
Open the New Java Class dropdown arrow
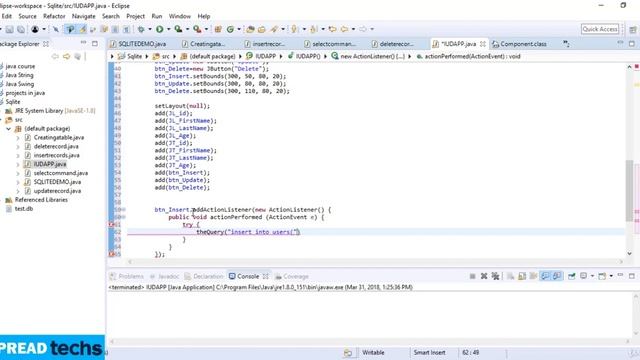pos(239,29)
